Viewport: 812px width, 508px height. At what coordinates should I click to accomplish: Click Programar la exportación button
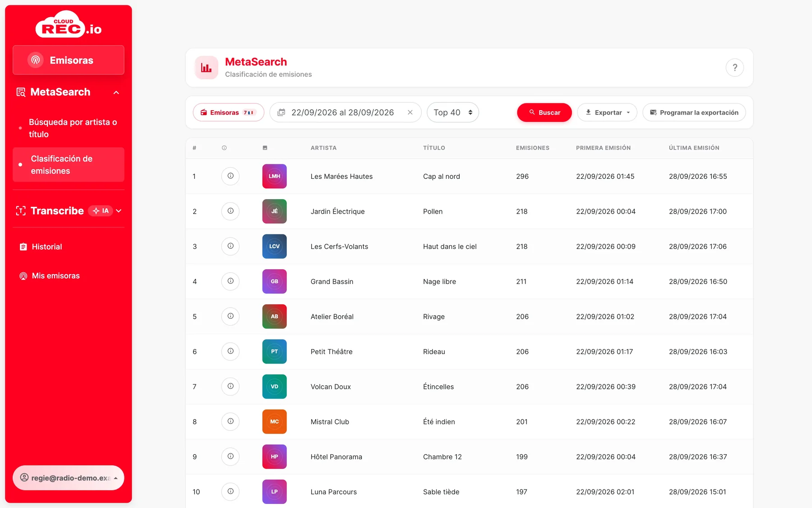click(694, 112)
